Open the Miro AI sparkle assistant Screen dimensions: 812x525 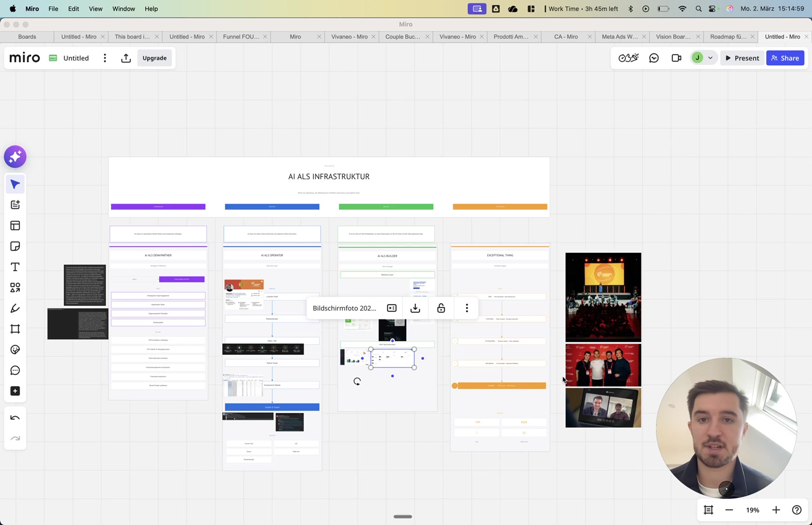[15, 157]
